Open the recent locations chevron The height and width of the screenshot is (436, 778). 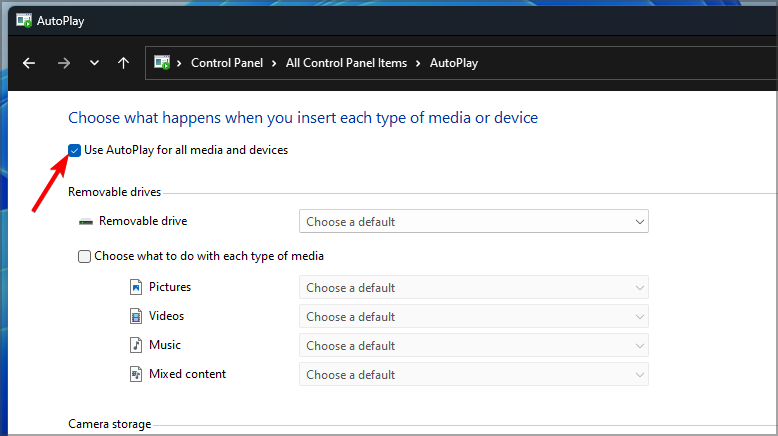[94, 63]
